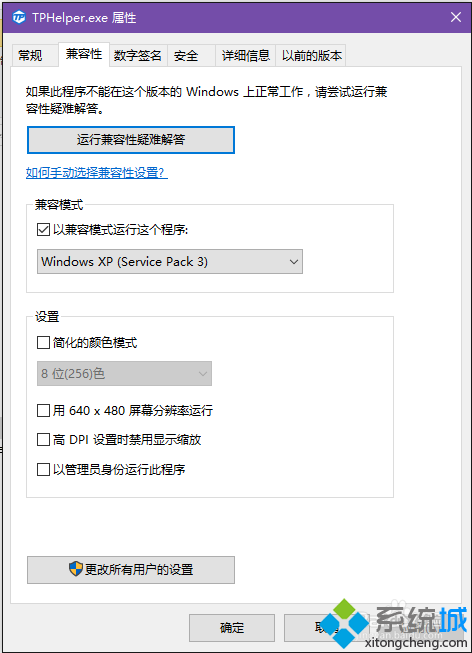Image resolution: width=472 pixels, height=653 pixels.
Task: Click 运行兼容性疑难解答 button
Action: pyautogui.click(x=131, y=140)
